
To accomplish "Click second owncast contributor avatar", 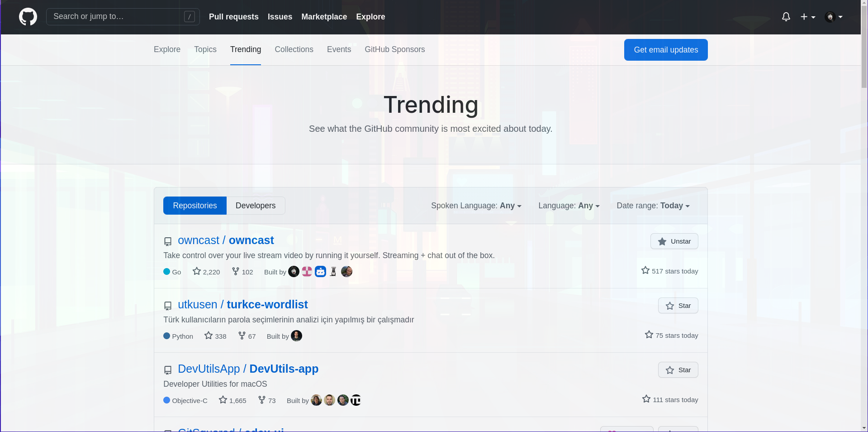I will 307,271.
